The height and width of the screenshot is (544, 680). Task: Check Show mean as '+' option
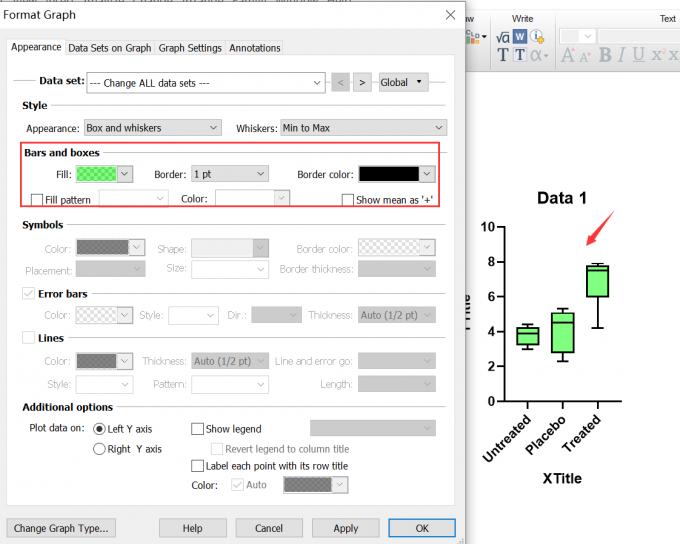click(x=347, y=200)
